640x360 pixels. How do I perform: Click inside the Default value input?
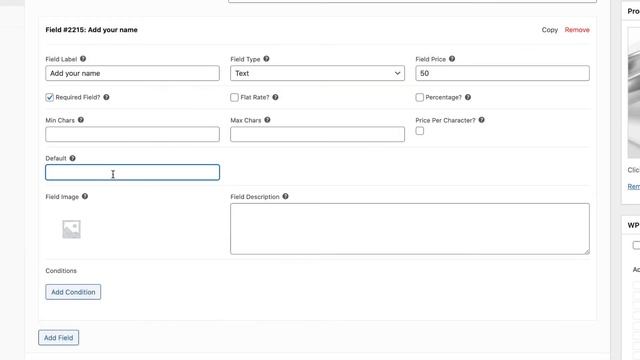[132, 172]
